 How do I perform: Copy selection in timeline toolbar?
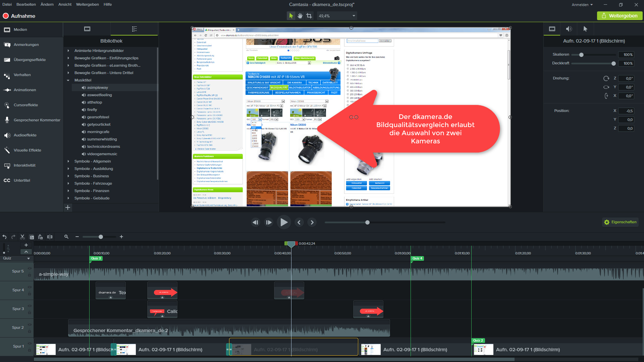pos(32,237)
